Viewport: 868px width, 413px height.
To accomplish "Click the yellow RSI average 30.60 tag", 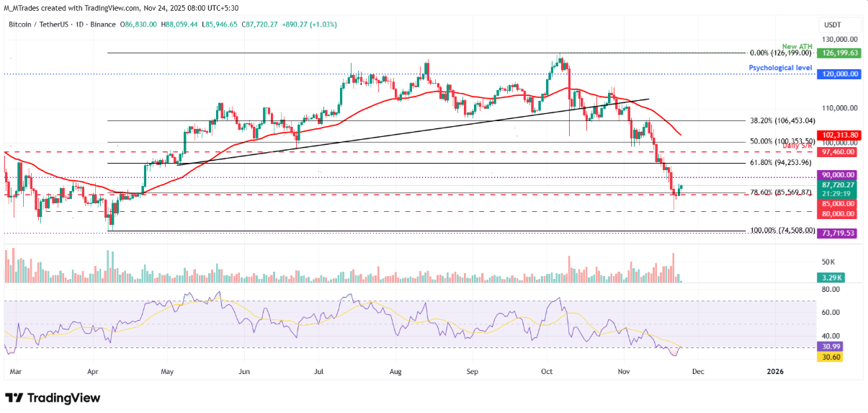I will point(831,357).
